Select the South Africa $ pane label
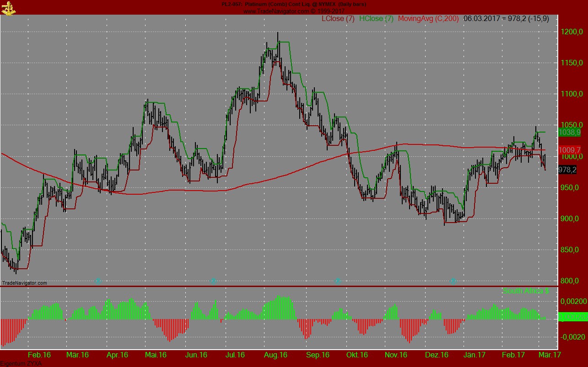 point(525,291)
